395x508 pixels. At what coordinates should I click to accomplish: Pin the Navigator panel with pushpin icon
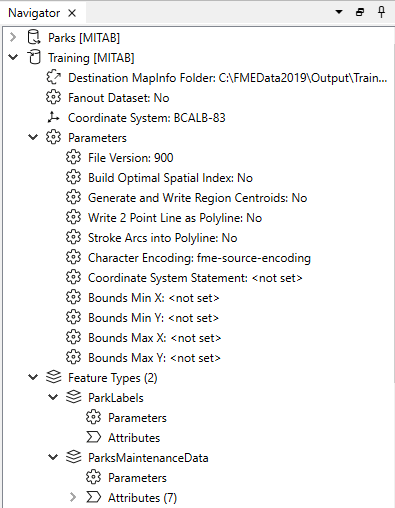[x=381, y=12]
